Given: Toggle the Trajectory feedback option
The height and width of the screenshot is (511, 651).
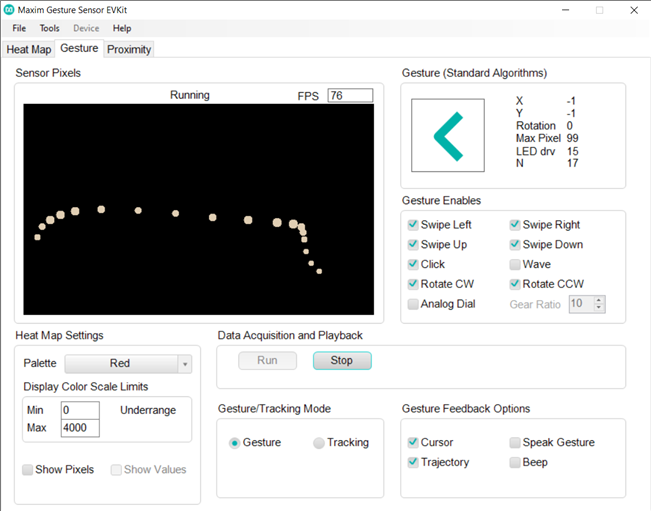Looking at the screenshot, I should [413, 462].
